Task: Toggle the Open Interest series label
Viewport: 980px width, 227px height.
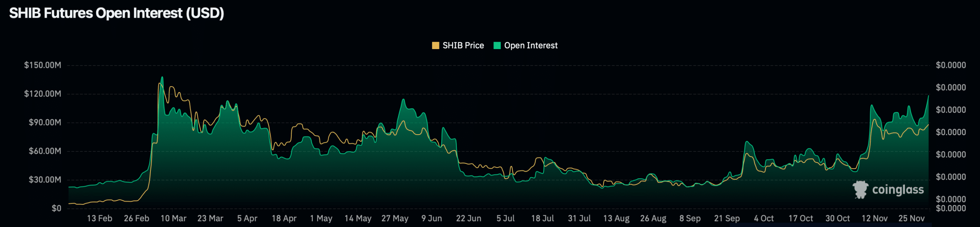Action: coord(531,46)
